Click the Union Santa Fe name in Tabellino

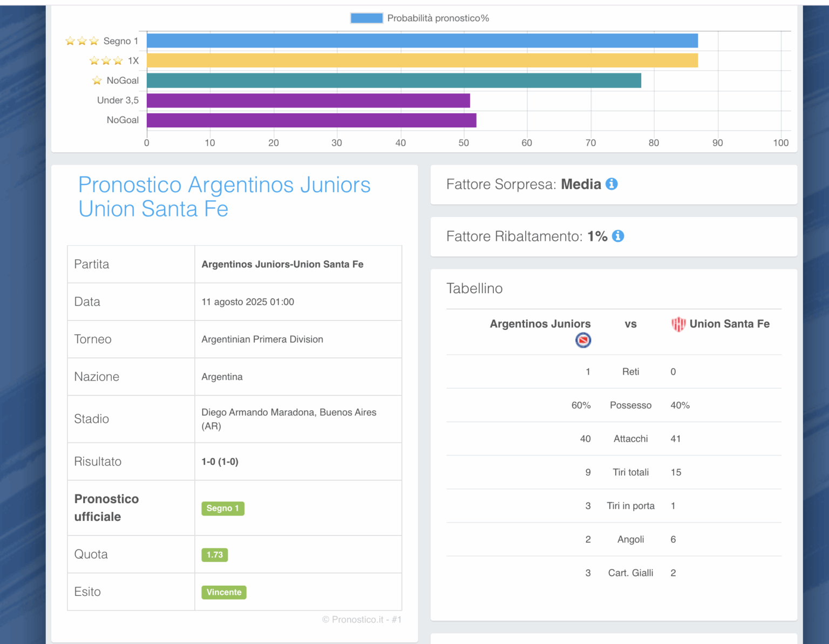pos(729,324)
